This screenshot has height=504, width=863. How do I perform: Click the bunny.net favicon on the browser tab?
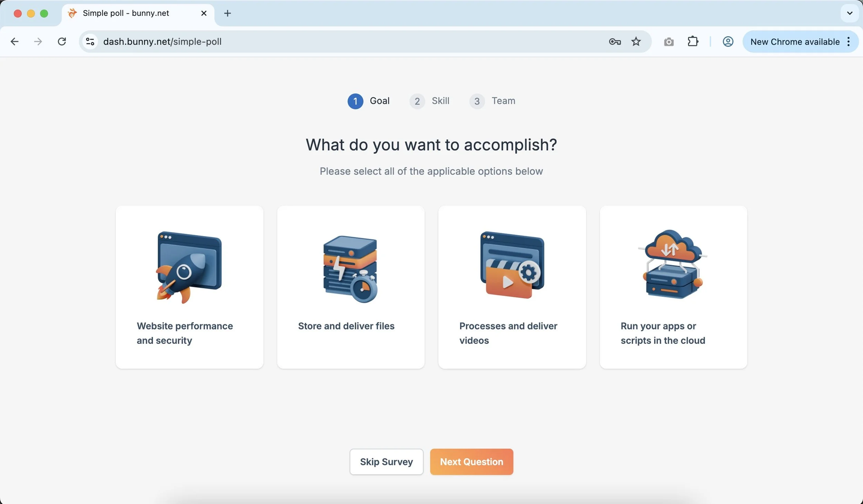pos(72,13)
